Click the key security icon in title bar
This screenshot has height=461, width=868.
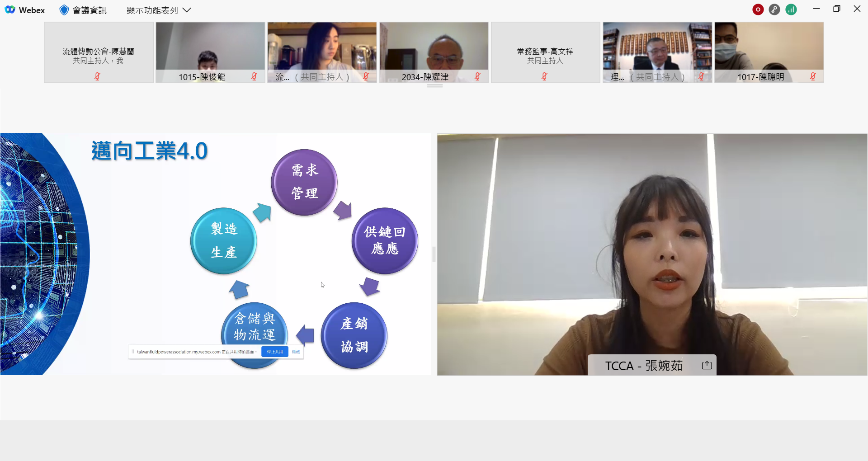pos(774,9)
